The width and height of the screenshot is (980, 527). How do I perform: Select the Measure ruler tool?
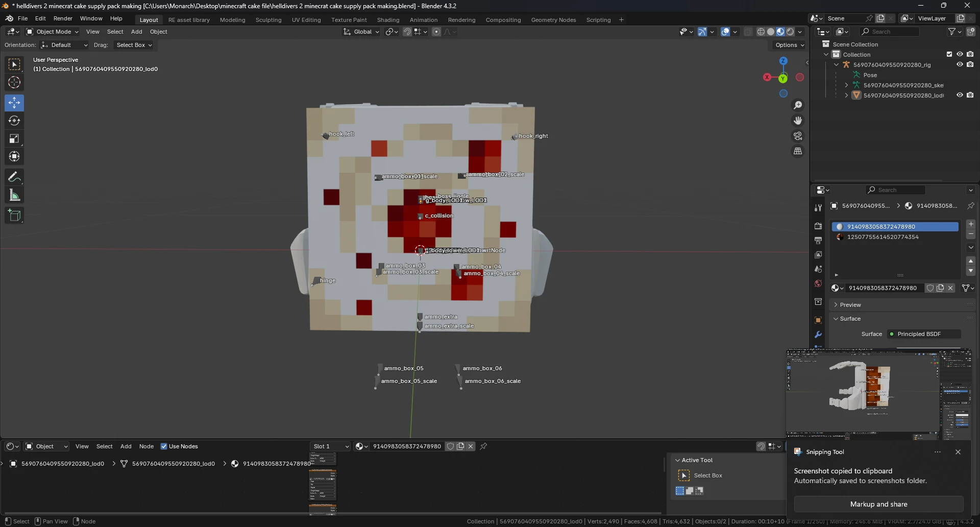pyautogui.click(x=14, y=195)
